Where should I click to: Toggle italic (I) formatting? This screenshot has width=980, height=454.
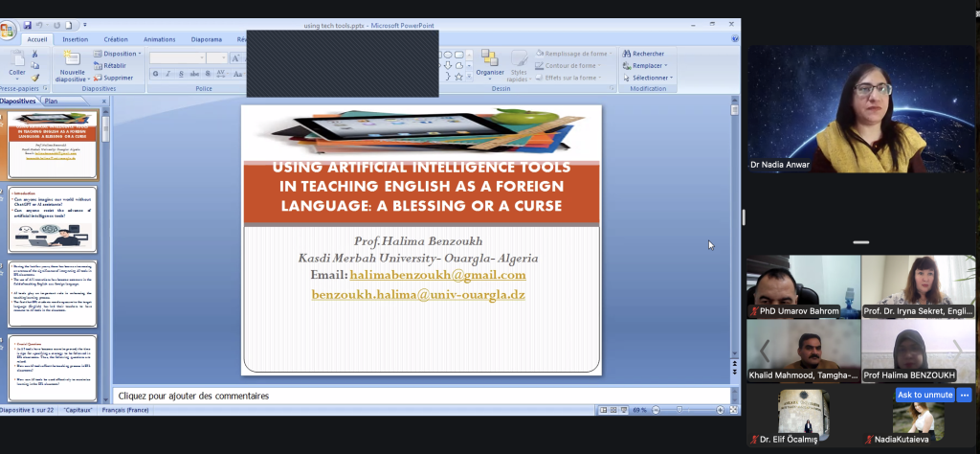pyautogui.click(x=168, y=74)
